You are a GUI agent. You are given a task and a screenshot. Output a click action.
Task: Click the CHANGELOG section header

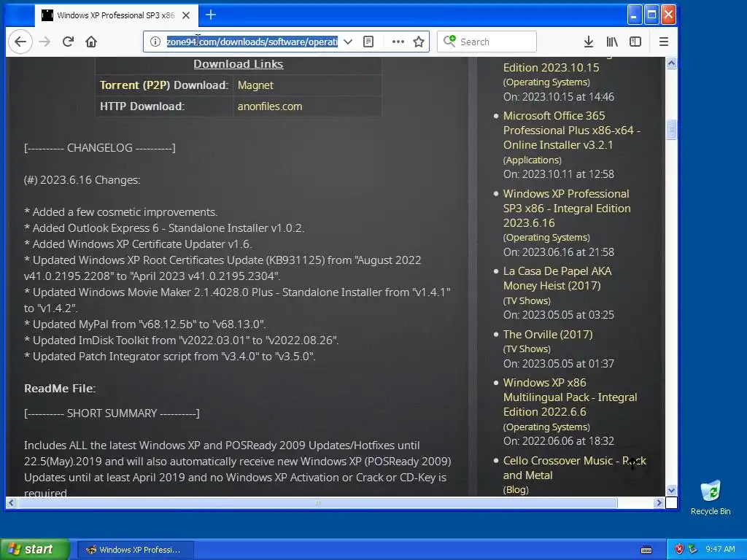[x=99, y=147]
